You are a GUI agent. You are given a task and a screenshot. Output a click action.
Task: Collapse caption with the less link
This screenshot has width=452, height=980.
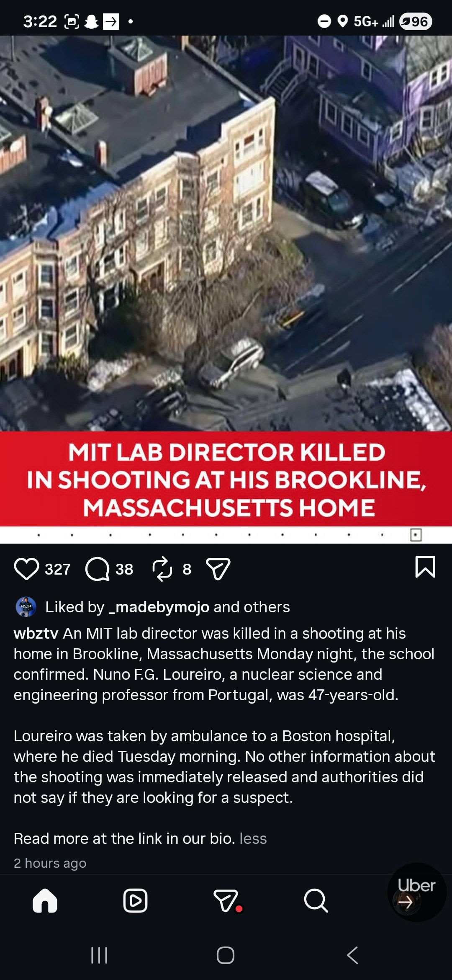coord(253,838)
